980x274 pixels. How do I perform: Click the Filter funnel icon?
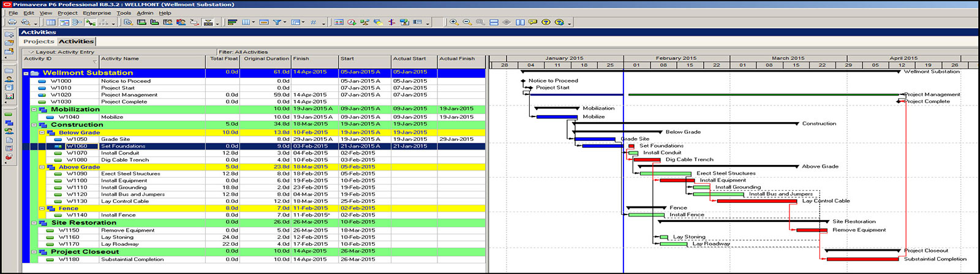[277, 22]
